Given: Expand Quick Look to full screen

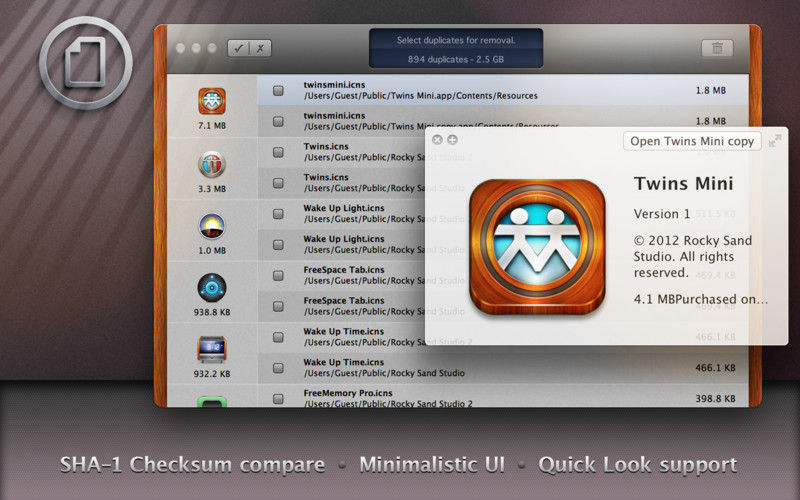Looking at the screenshot, I should pyautogui.click(x=775, y=141).
